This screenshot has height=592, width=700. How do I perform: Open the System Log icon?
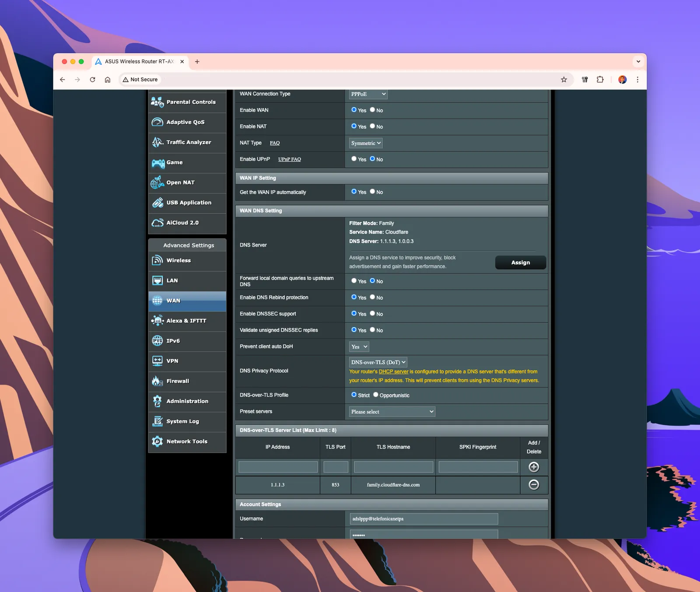coord(157,422)
